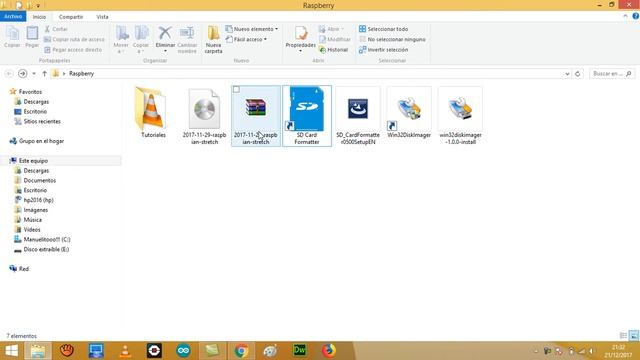
Task: Select win32diskimager-1.0.0-install file
Action: 460,116
